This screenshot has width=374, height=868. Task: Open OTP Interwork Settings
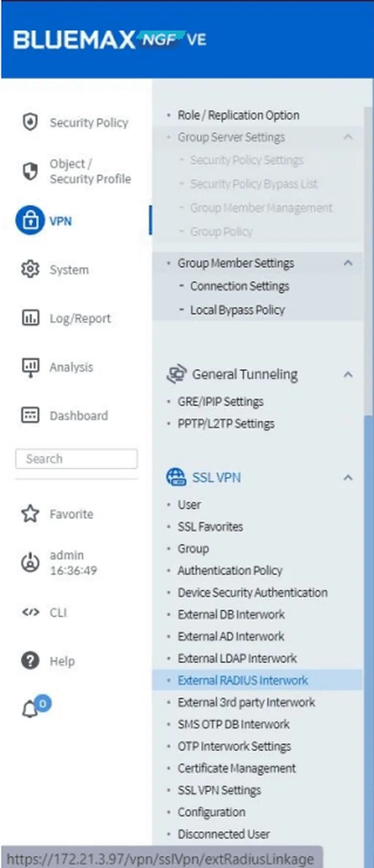click(x=234, y=746)
